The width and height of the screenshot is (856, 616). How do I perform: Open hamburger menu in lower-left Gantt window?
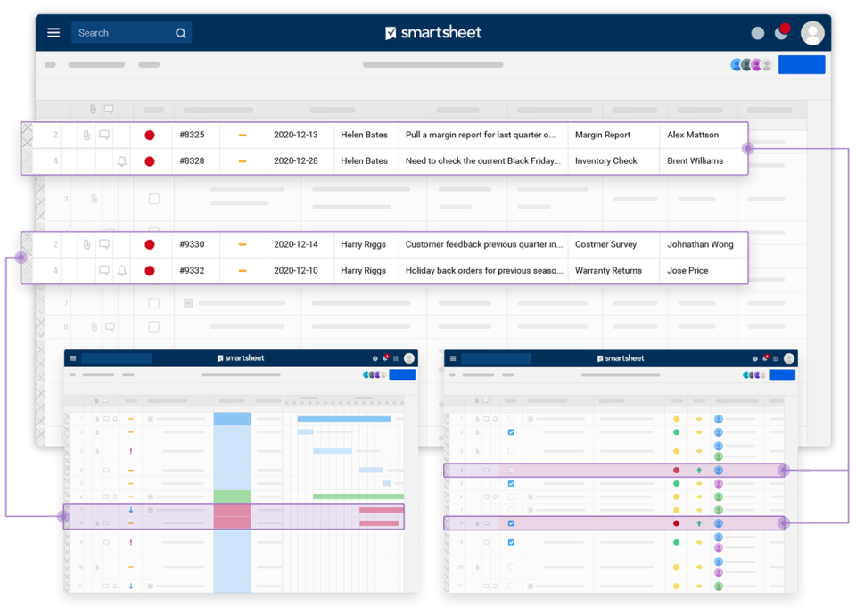click(73, 358)
